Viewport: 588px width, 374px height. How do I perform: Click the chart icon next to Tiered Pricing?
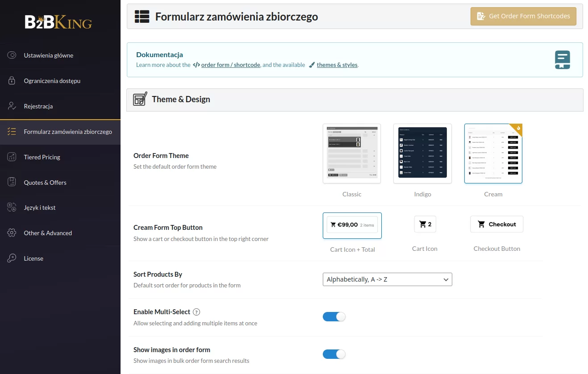[12, 157]
